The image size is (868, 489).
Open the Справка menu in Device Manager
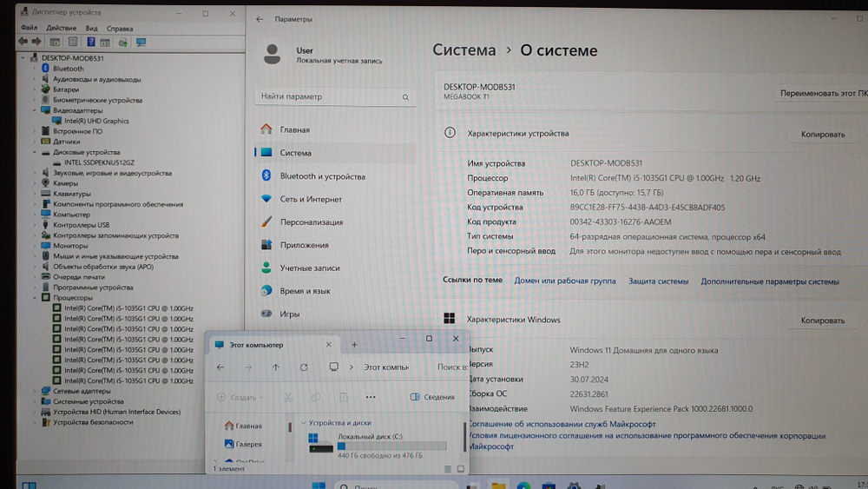[x=120, y=29]
